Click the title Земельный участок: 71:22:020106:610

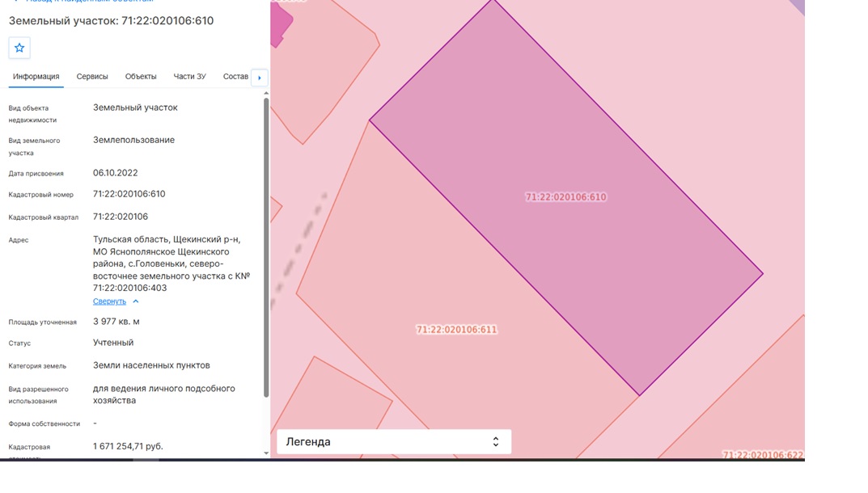click(112, 21)
